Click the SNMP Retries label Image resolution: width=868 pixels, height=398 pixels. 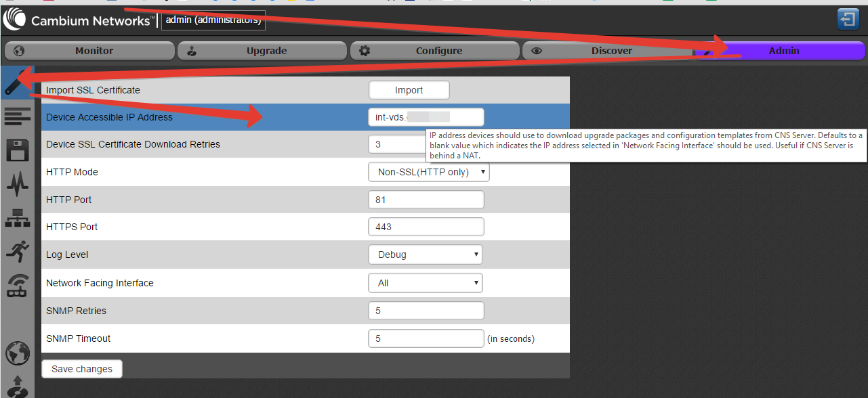coord(76,311)
